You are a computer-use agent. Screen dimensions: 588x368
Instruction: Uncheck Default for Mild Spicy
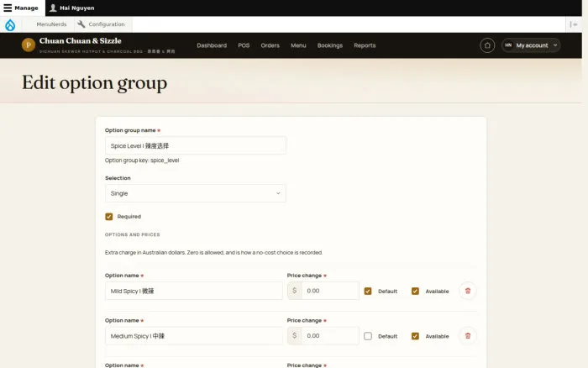coord(368,291)
